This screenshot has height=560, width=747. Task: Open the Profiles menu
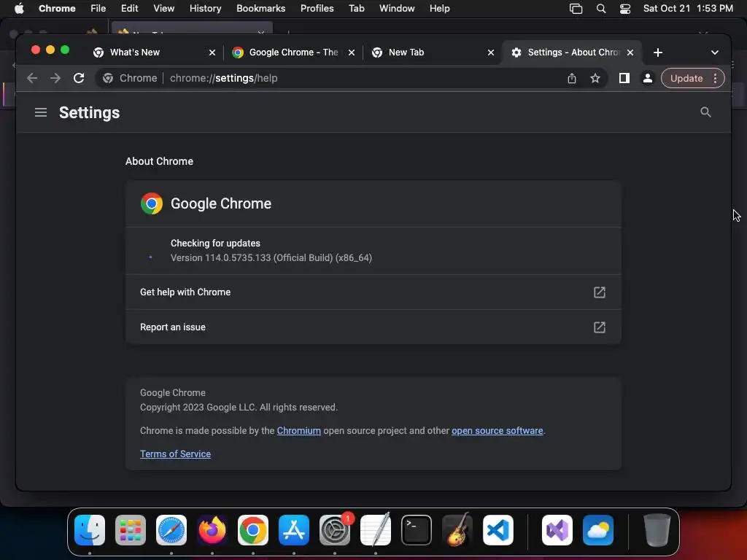click(317, 9)
